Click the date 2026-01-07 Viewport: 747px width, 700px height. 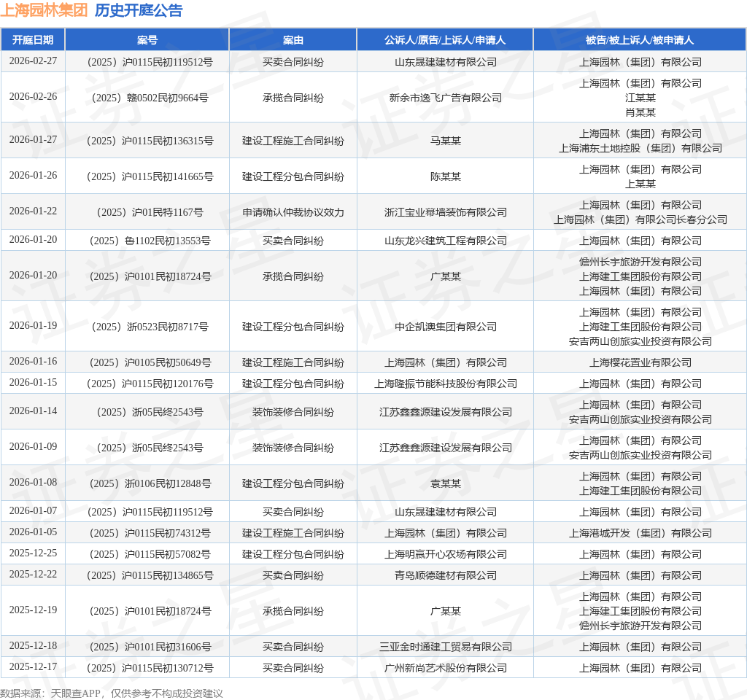point(33,511)
